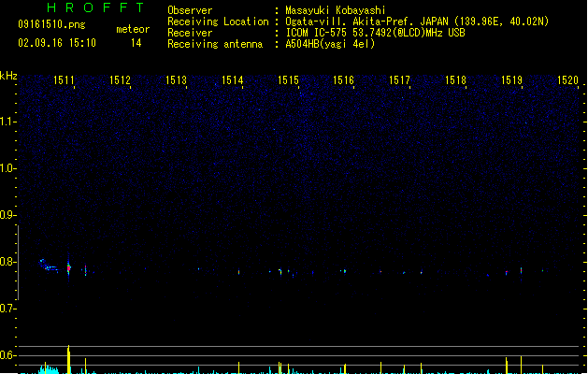Click the 0.9 kHz frequency label
The height and width of the screenshot is (374, 588).
pyautogui.click(x=7, y=215)
